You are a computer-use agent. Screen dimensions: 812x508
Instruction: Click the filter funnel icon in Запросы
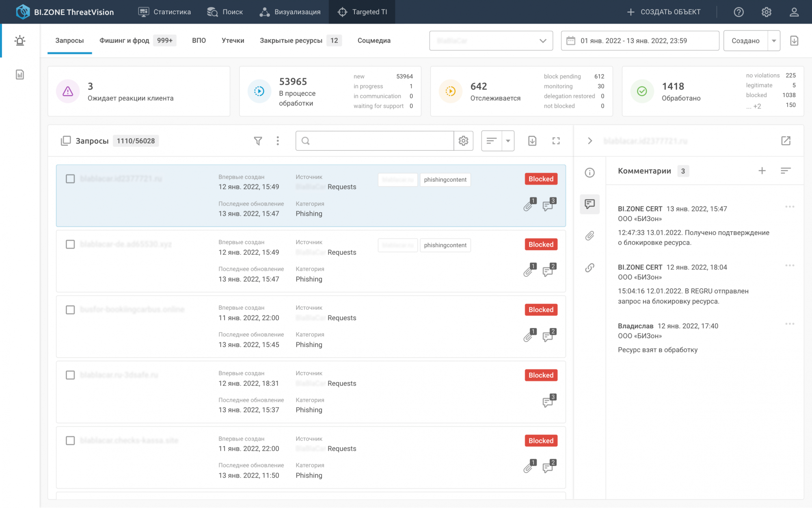258,141
